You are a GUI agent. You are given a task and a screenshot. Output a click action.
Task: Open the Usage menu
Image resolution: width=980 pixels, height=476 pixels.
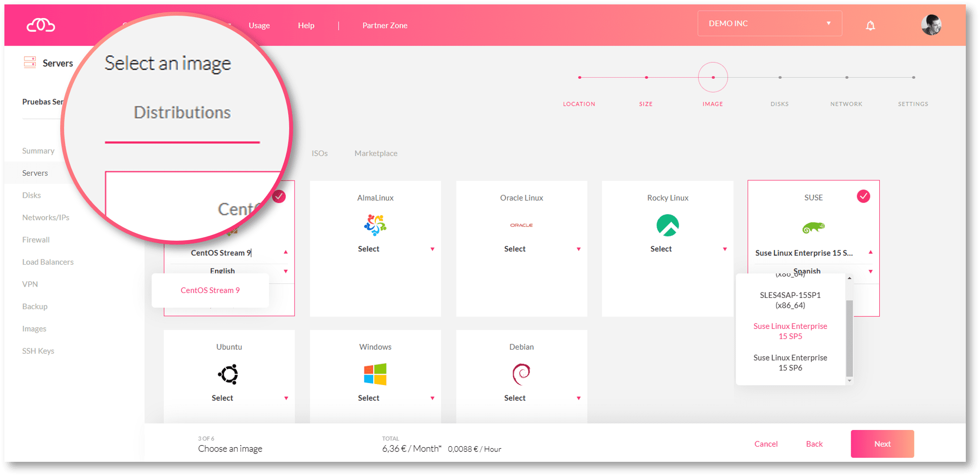[x=259, y=25]
